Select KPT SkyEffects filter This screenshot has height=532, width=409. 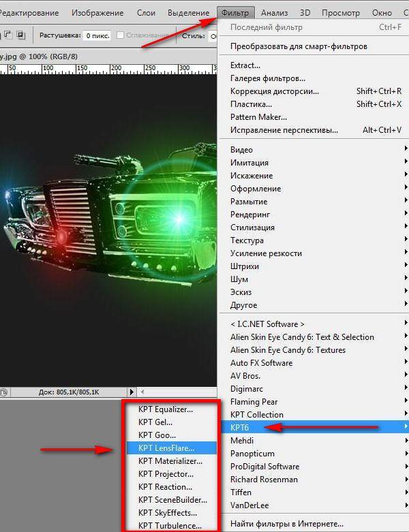(167, 513)
